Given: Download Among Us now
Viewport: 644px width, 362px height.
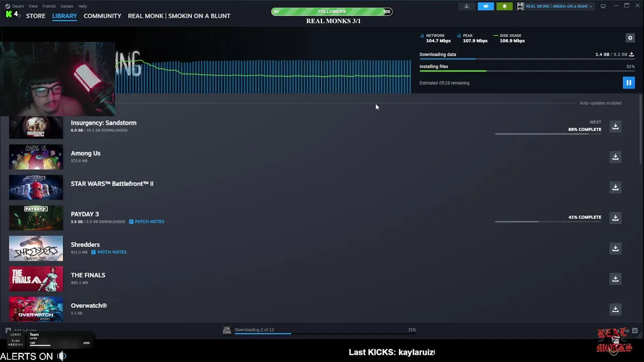Looking at the screenshot, I should click(x=615, y=157).
